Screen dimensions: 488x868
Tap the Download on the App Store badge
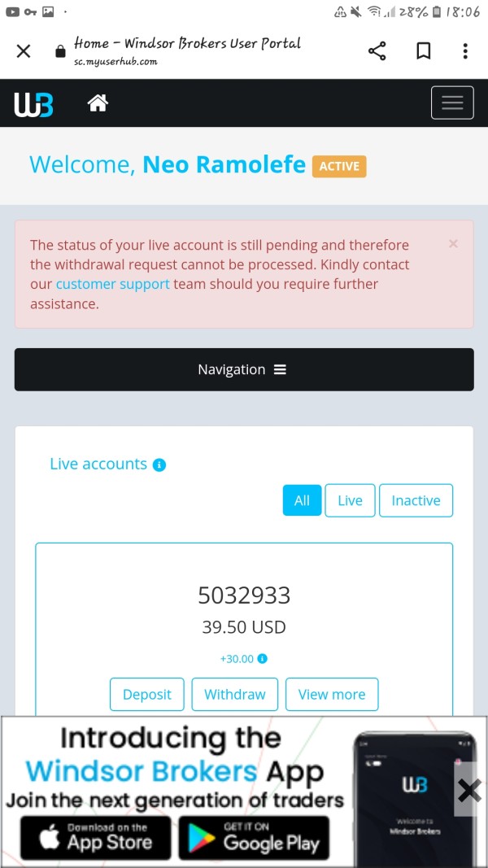94,838
